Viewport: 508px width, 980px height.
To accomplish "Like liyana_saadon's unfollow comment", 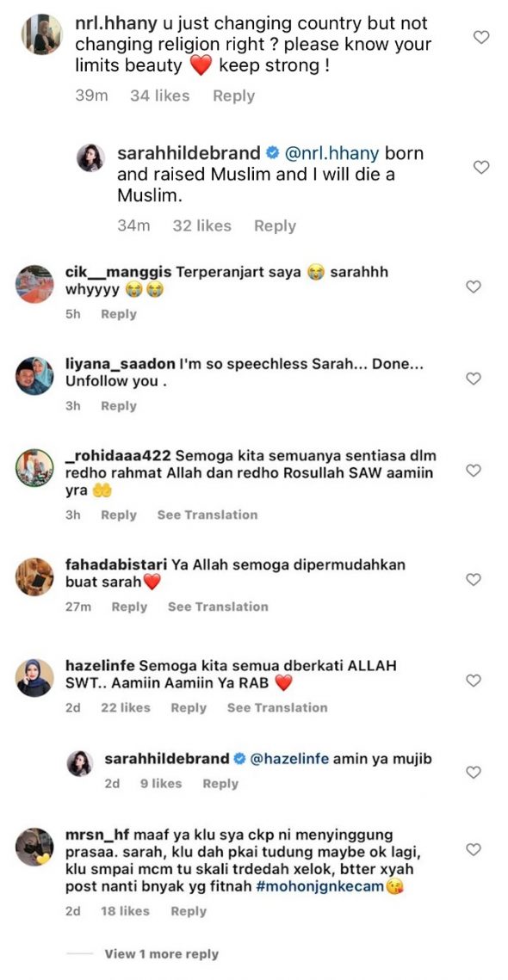I will tap(474, 378).
